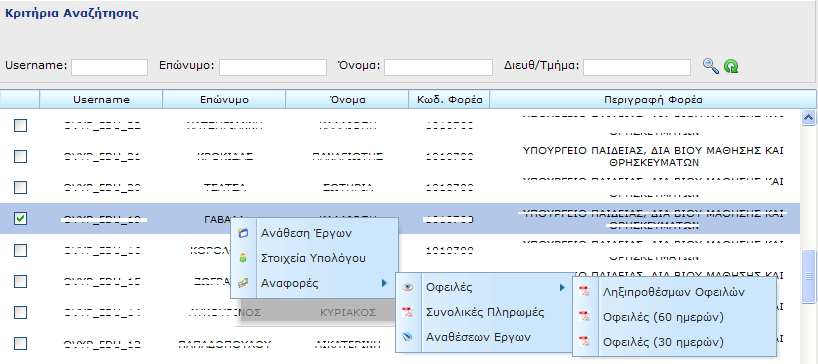818x364 pixels.
Task: Select Οφειλές (60 ημερών) report
Action: 674,318
